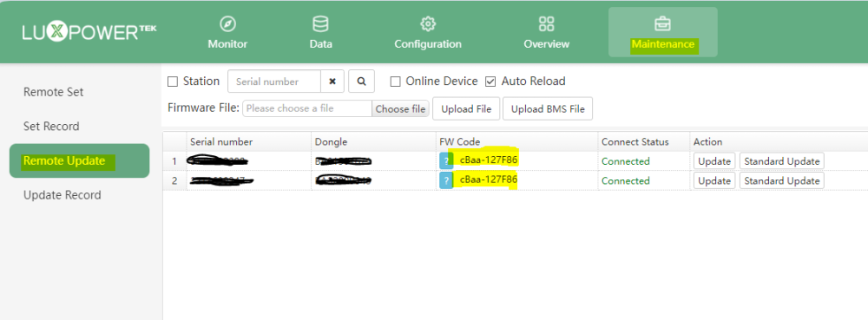Click the blue question mark in row 2

(446, 180)
